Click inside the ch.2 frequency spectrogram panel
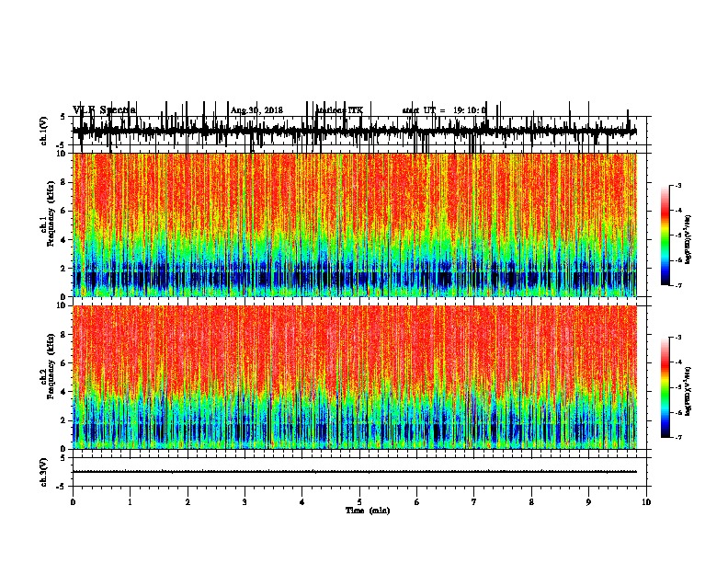The width and height of the screenshot is (728, 563). point(355,377)
